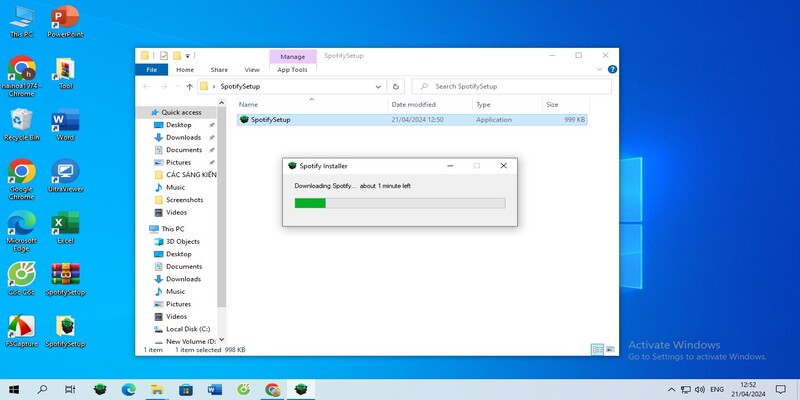Switch to the Share ribbon tab
This screenshot has width=800, height=400.
[219, 70]
